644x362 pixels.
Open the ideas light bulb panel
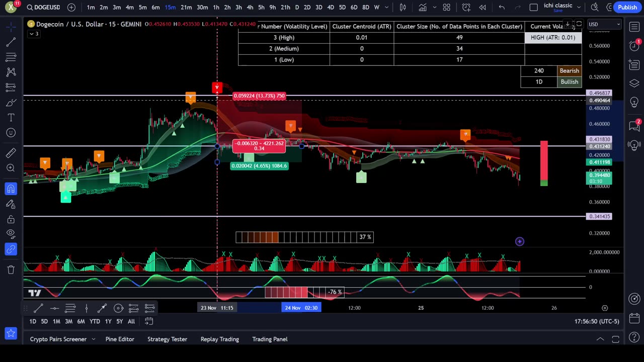(x=634, y=103)
